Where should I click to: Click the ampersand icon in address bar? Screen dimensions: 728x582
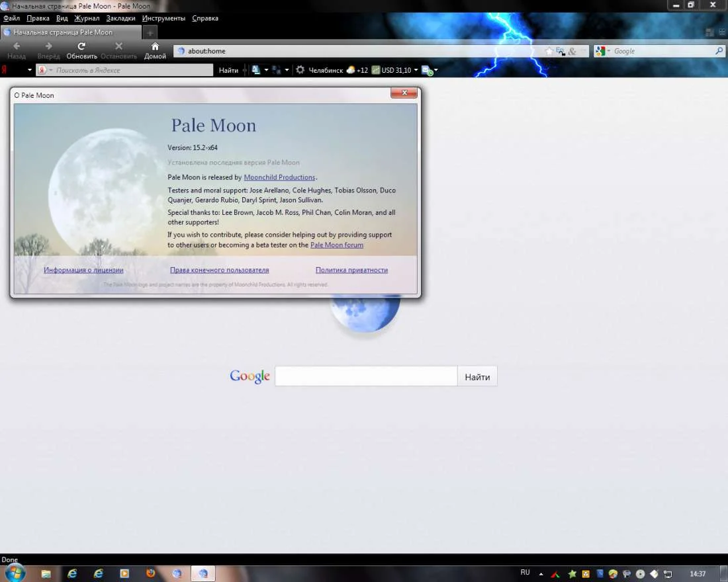point(572,51)
